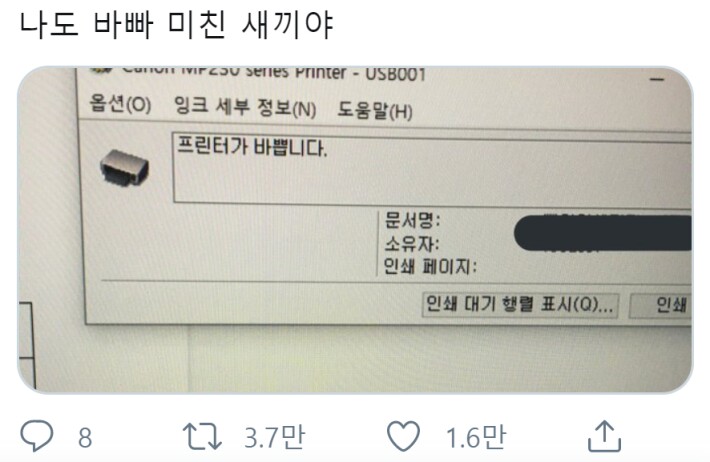
Task: Click the Canon printer title bar icon
Action: (101, 71)
